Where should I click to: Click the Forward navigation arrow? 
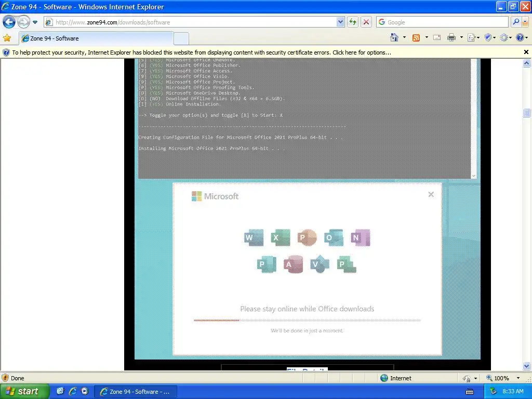coord(23,22)
